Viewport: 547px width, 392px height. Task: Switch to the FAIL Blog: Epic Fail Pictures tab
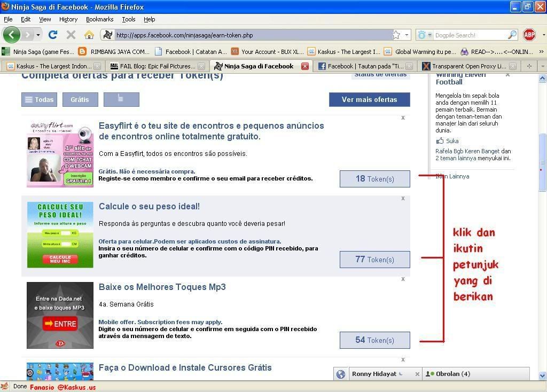tap(157, 66)
